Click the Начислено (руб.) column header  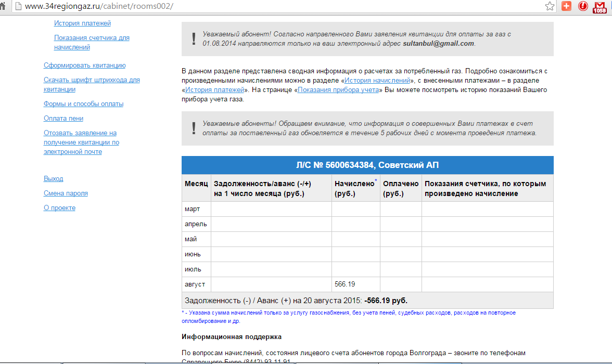point(355,188)
